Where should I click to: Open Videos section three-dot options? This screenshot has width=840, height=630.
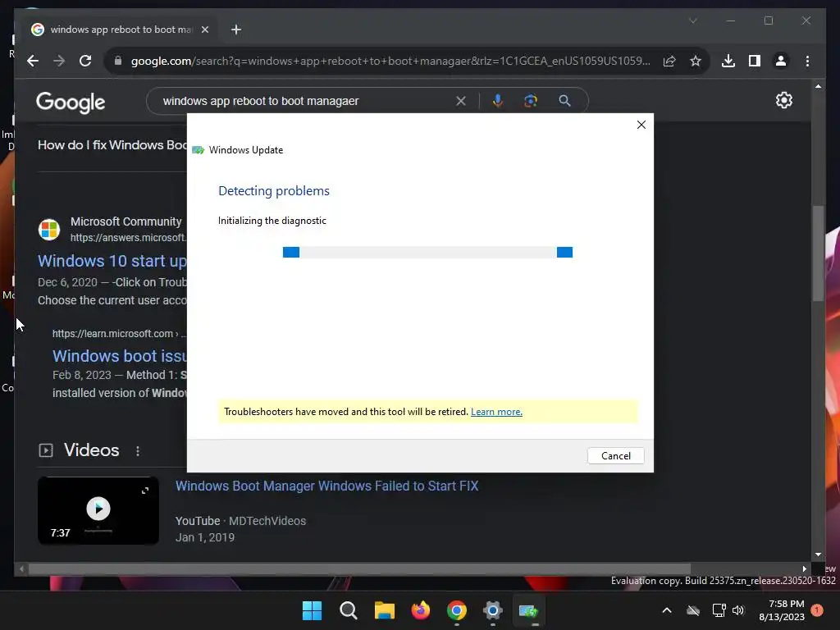[138, 451]
